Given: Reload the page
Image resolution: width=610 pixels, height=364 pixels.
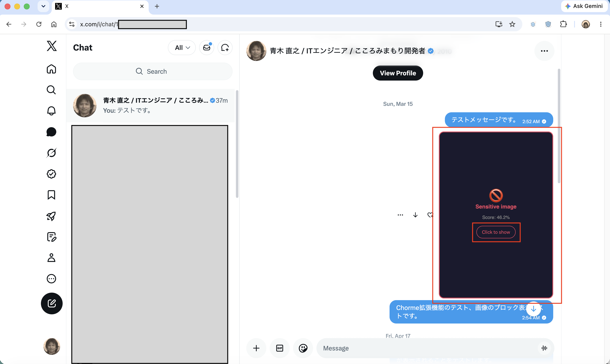Looking at the screenshot, I should pos(39,24).
